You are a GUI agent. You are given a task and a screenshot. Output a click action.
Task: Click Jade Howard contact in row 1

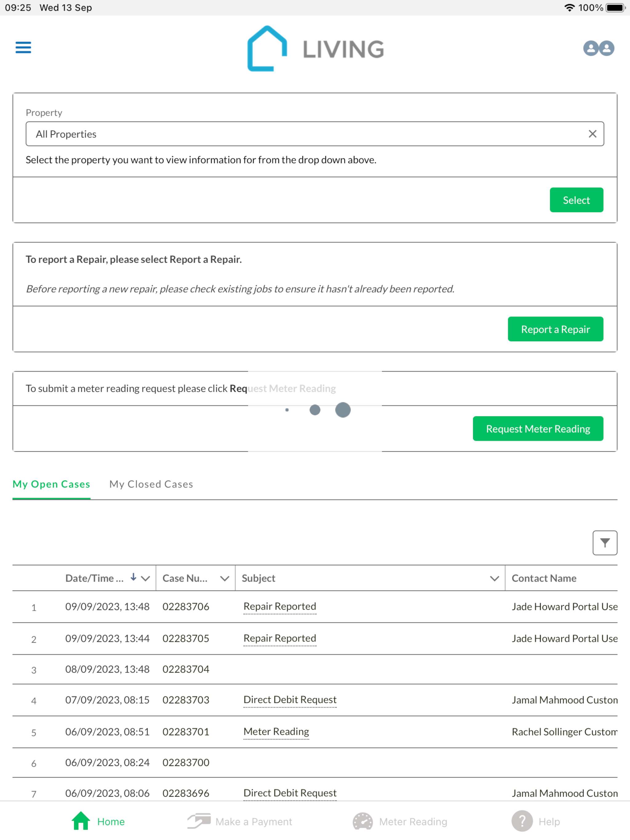564,606
